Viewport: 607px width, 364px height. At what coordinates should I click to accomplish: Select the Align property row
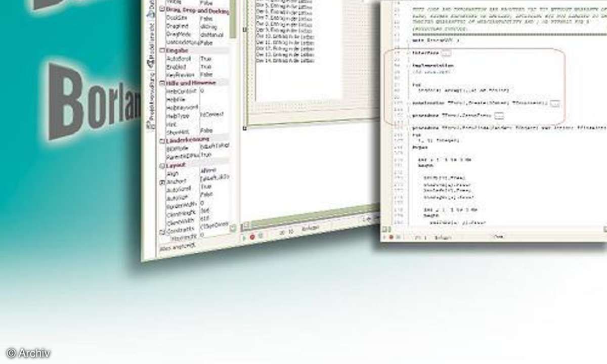197,172
